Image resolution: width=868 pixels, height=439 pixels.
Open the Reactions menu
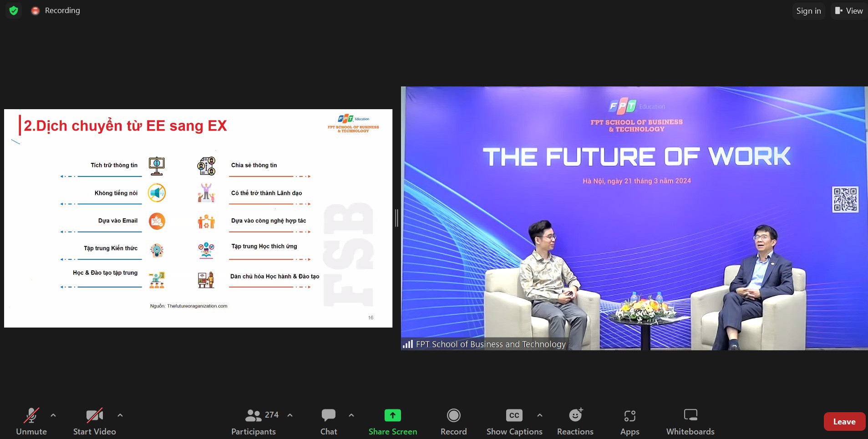(575, 422)
